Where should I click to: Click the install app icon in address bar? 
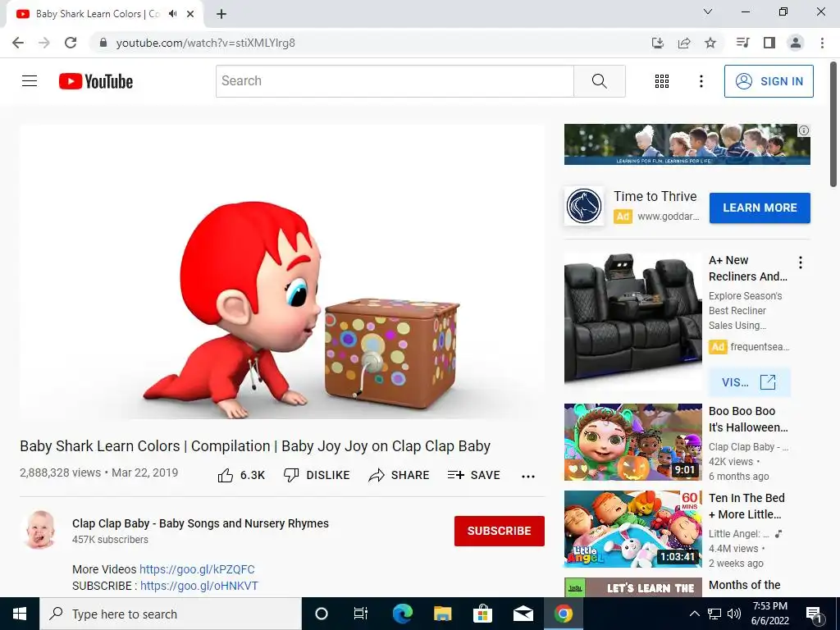pyautogui.click(x=658, y=43)
